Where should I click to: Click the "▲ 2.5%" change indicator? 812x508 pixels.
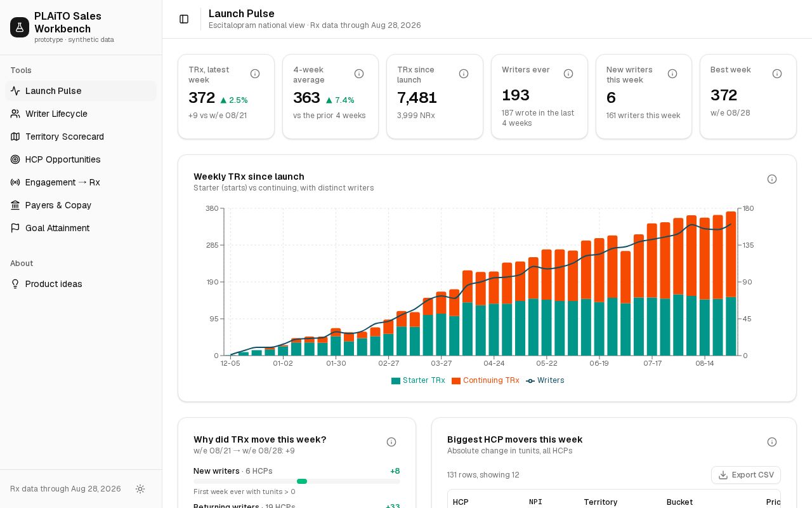234,100
